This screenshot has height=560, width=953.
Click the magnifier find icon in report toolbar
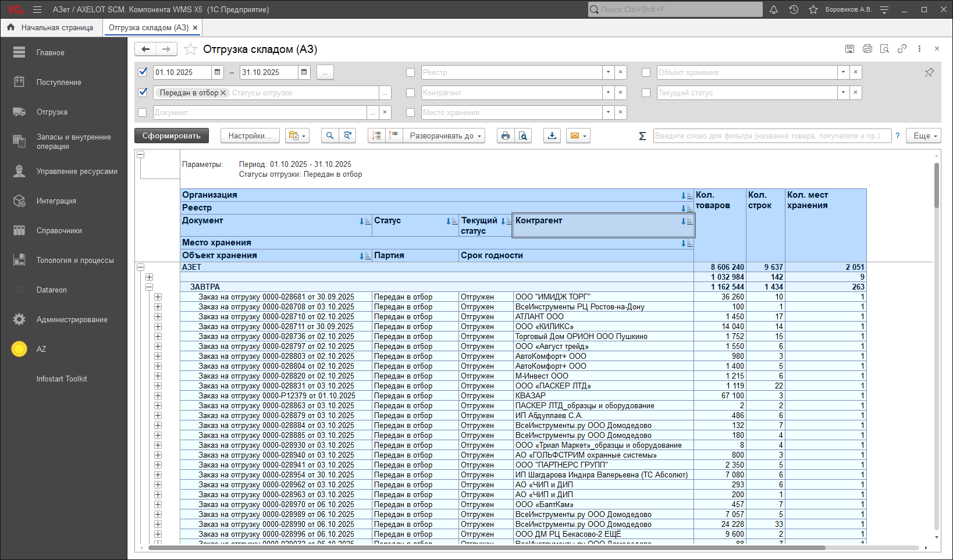329,135
